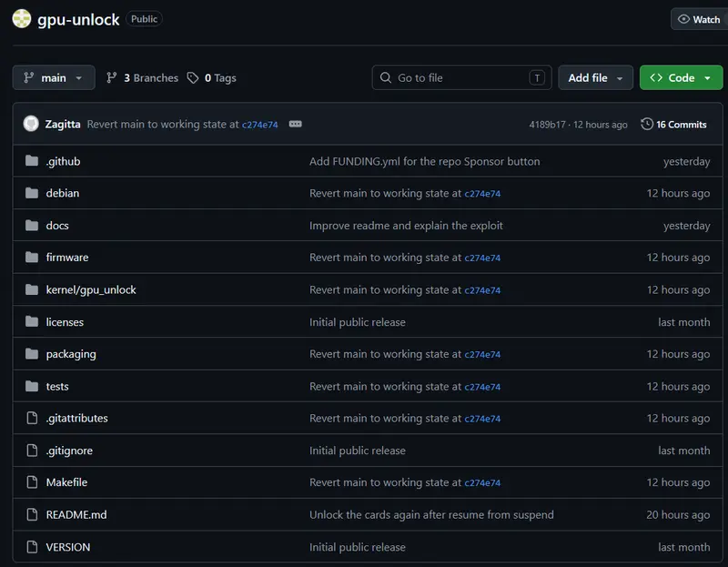
Task: Click the clock history icon beside 16 Commits
Action: 647,124
